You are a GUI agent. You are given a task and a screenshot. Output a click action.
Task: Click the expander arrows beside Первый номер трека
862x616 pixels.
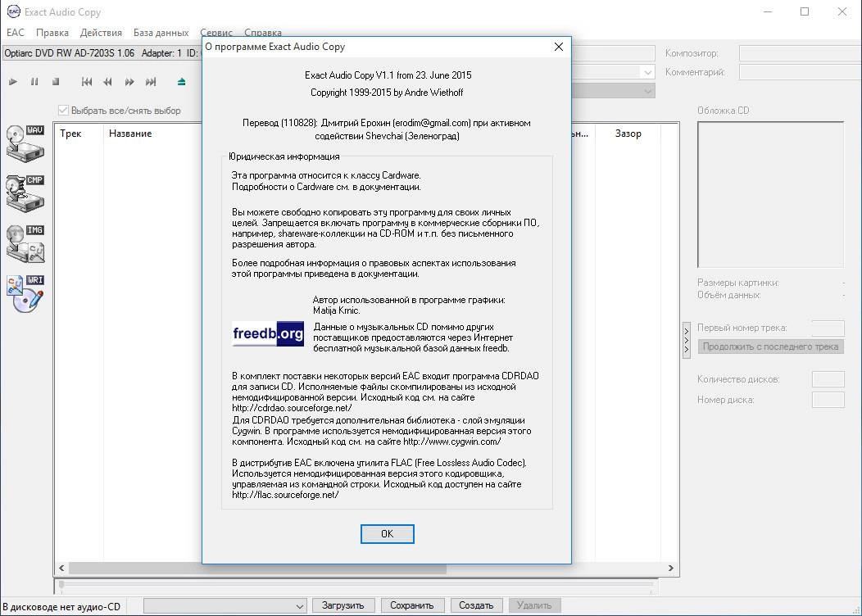[x=686, y=341]
